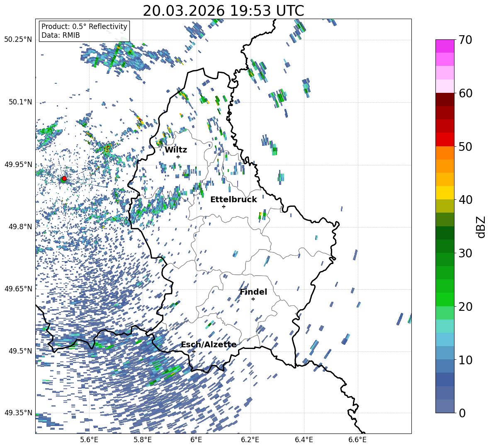
Task: Click the 6.2°E longitude tick label
Action: click(x=250, y=439)
